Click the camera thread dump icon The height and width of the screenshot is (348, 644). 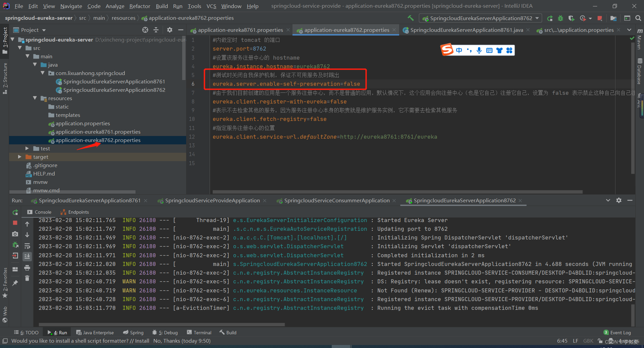pos(15,234)
